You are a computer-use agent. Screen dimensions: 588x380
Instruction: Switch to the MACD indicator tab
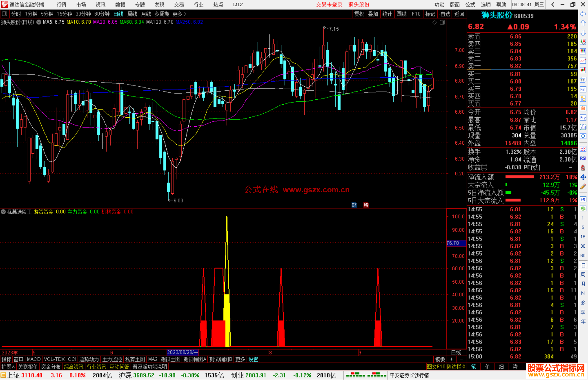[33, 359]
